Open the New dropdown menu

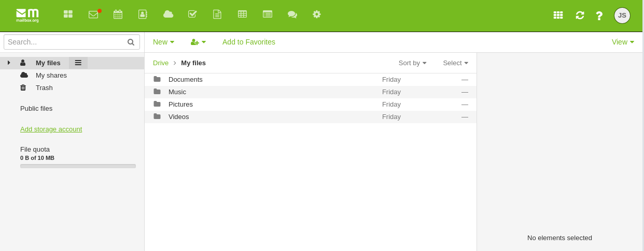(163, 42)
